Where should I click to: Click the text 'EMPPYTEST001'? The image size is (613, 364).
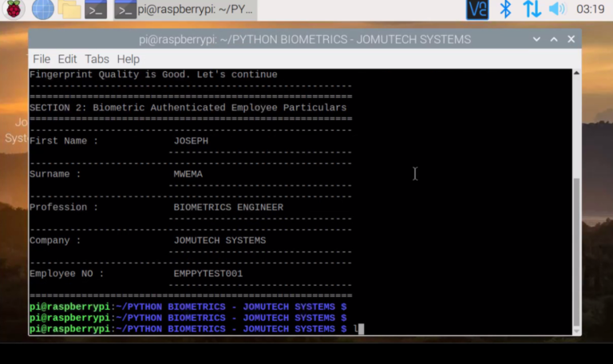pyautogui.click(x=208, y=274)
